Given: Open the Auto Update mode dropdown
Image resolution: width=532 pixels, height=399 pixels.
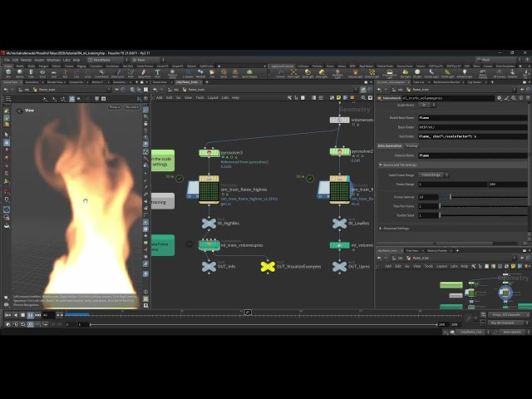Looking at the screenshot, I should (x=515, y=332).
